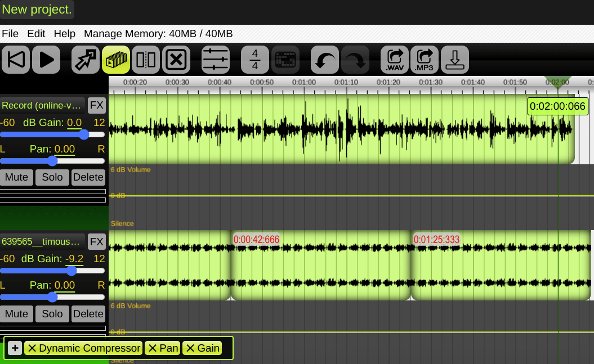Click the timeline ruler at 0:01:00
Viewport: 594px width, 364px height.
tap(304, 82)
